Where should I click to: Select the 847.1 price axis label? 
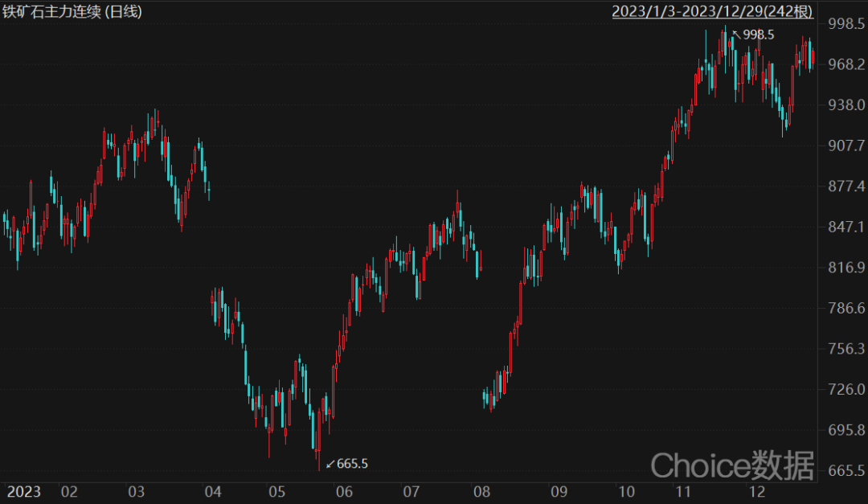click(x=846, y=227)
